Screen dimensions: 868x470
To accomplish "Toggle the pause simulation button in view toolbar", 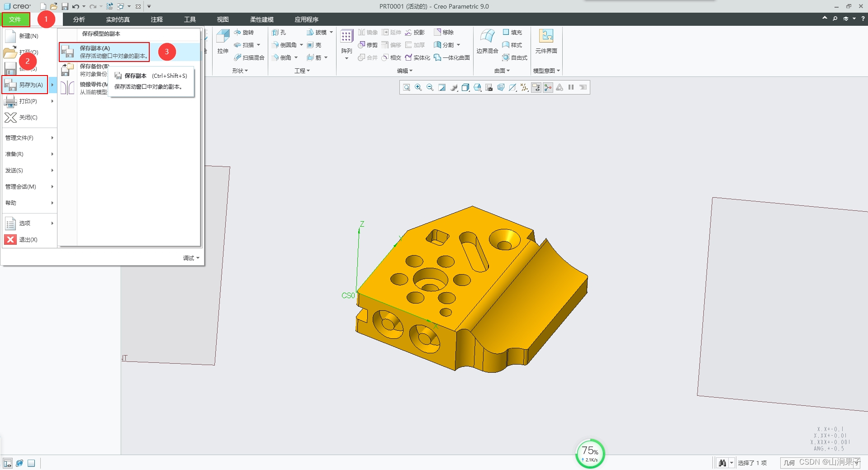I will click(x=571, y=87).
